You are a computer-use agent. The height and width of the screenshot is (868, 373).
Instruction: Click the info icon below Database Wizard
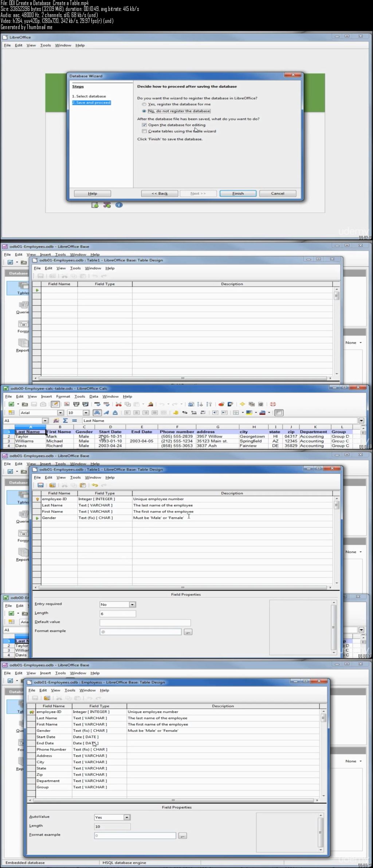click(x=119, y=205)
